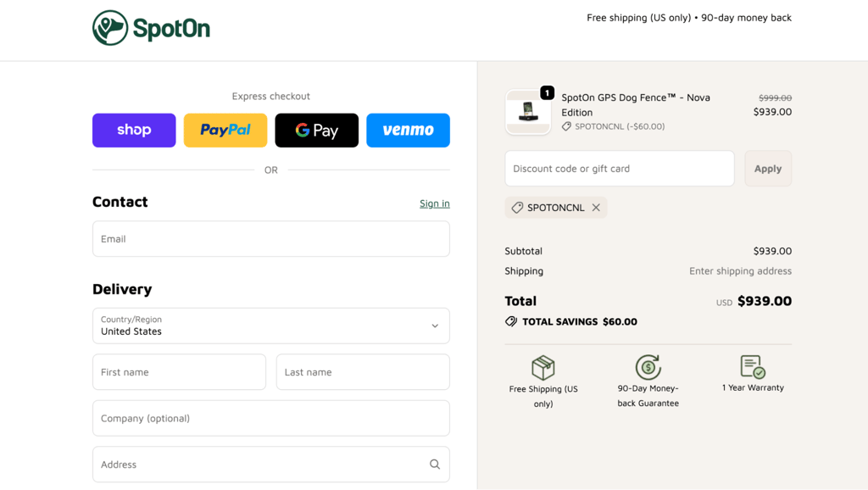
Task: Expand the Country/Region dropdown
Action: [x=271, y=326]
